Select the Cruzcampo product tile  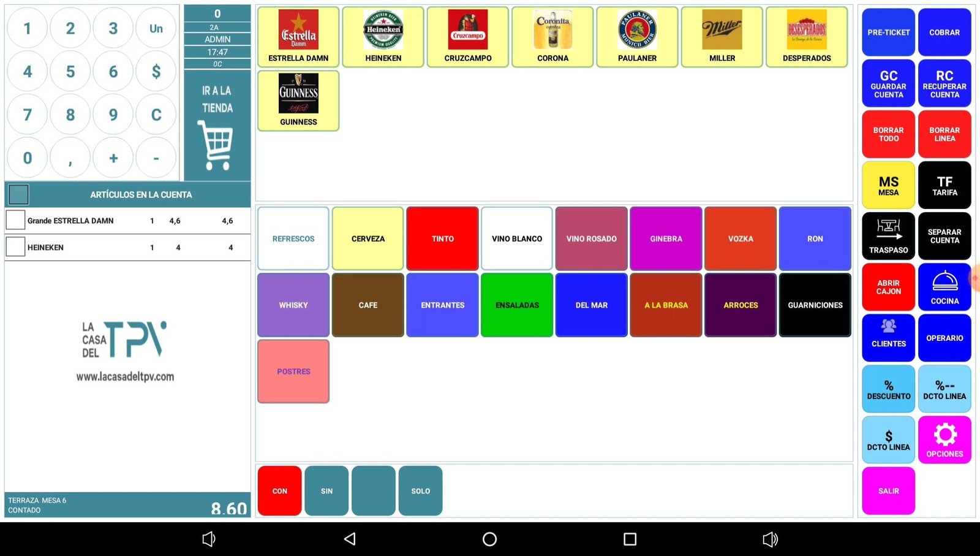[468, 37]
